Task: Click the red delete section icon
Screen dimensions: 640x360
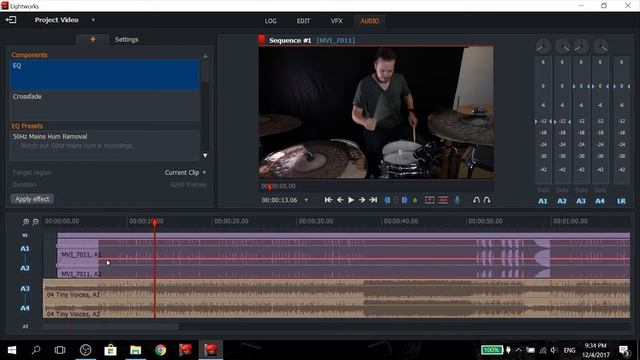Action: click(x=443, y=200)
